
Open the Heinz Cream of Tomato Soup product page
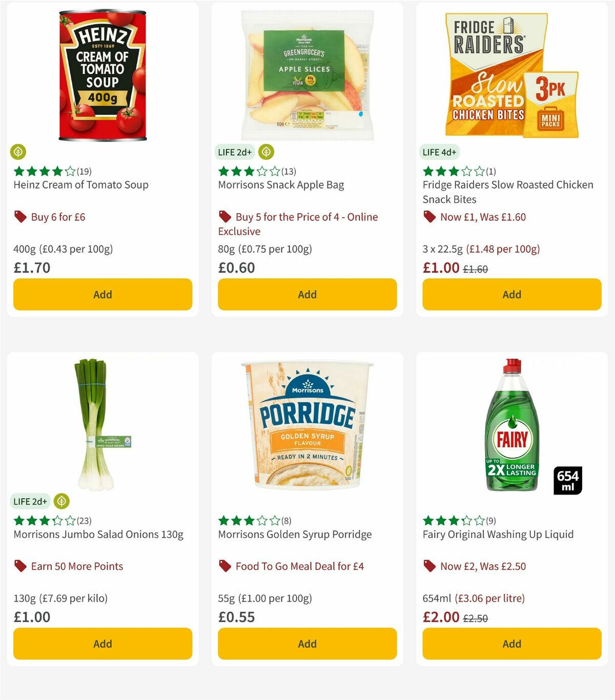click(80, 185)
